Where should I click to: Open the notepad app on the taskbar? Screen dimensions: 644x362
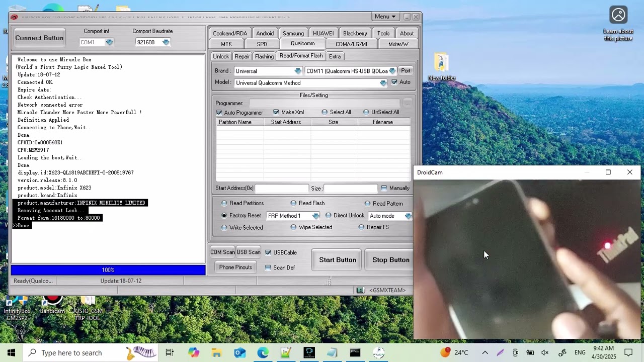pyautogui.click(x=332, y=352)
